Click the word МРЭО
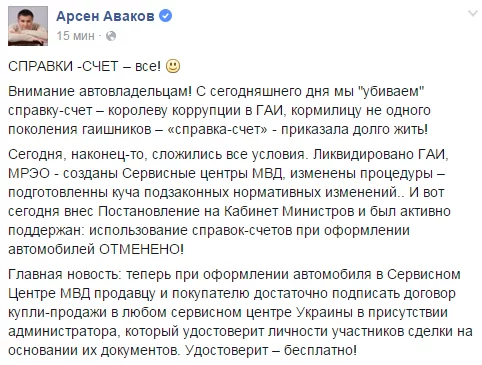The image size is (482, 365). click(x=29, y=174)
